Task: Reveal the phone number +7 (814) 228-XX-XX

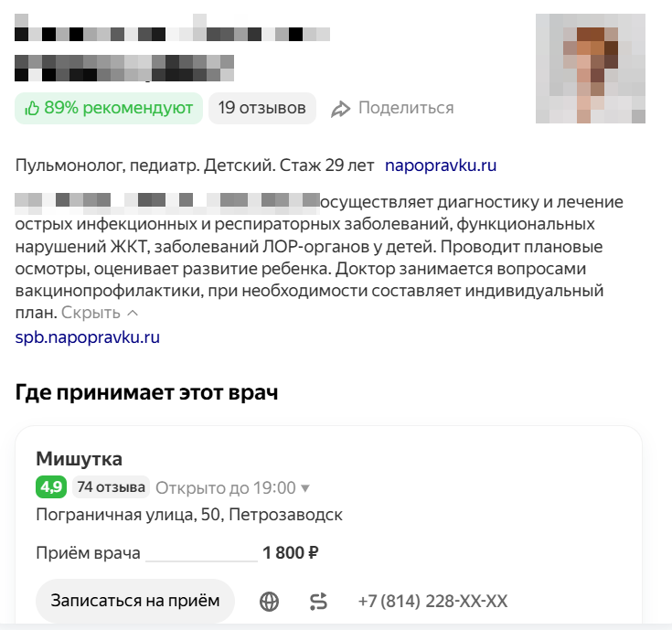Action: (432, 602)
